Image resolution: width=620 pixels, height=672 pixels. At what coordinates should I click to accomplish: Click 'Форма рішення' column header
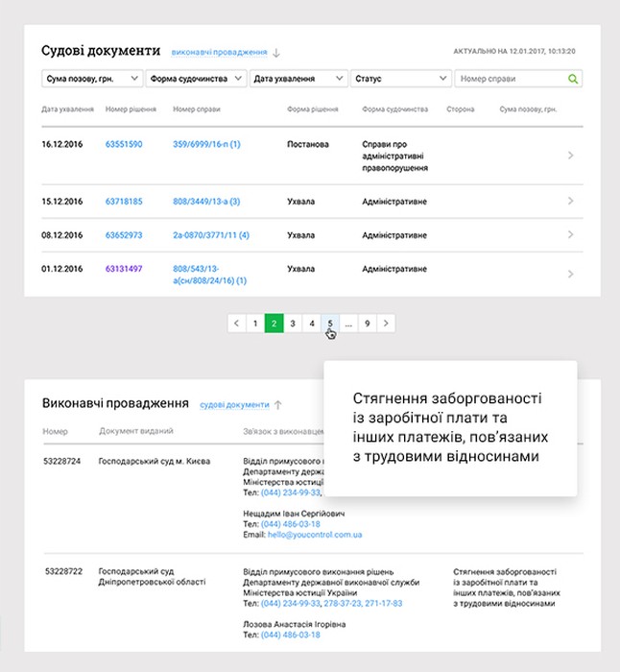click(313, 109)
